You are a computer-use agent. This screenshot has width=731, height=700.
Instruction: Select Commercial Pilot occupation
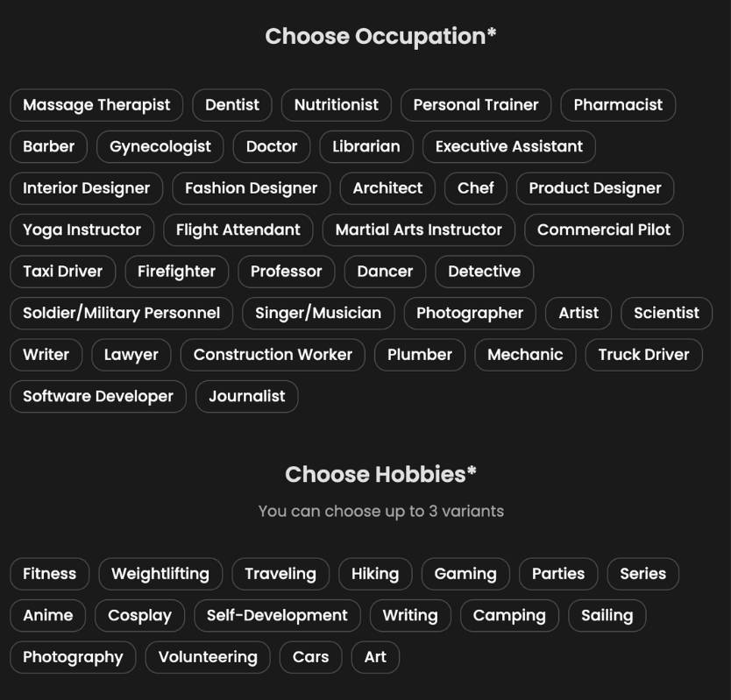[603, 230]
